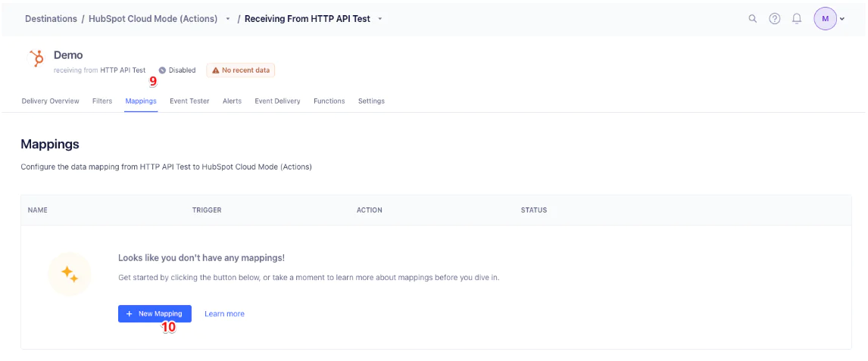Open the help question mark icon

pyautogui.click(x=774, y=18)
